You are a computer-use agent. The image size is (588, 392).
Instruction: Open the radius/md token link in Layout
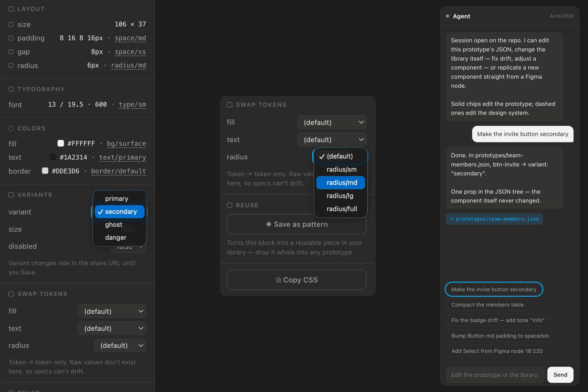coord(128,65)
